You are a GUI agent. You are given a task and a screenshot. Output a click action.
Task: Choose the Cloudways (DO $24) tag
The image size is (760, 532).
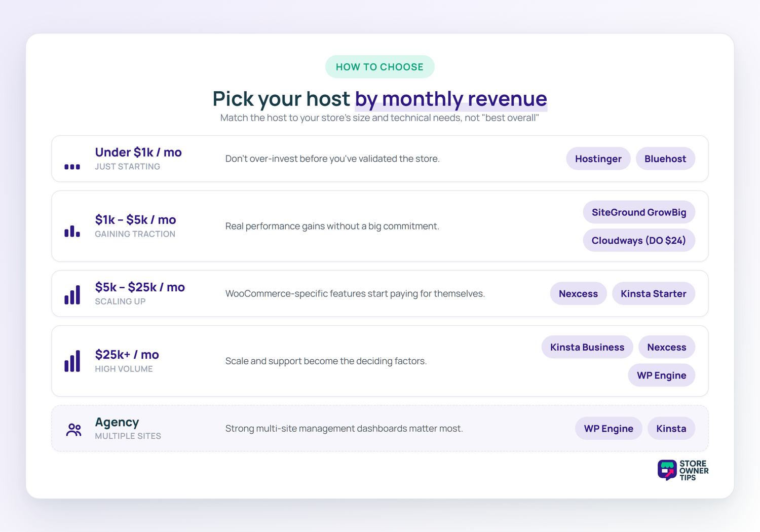point(639,240)
